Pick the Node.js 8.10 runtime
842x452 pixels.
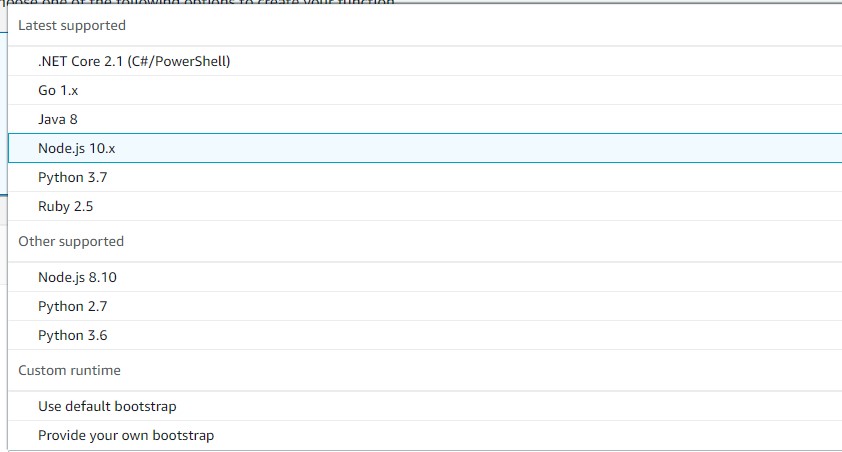coord(77,277)
